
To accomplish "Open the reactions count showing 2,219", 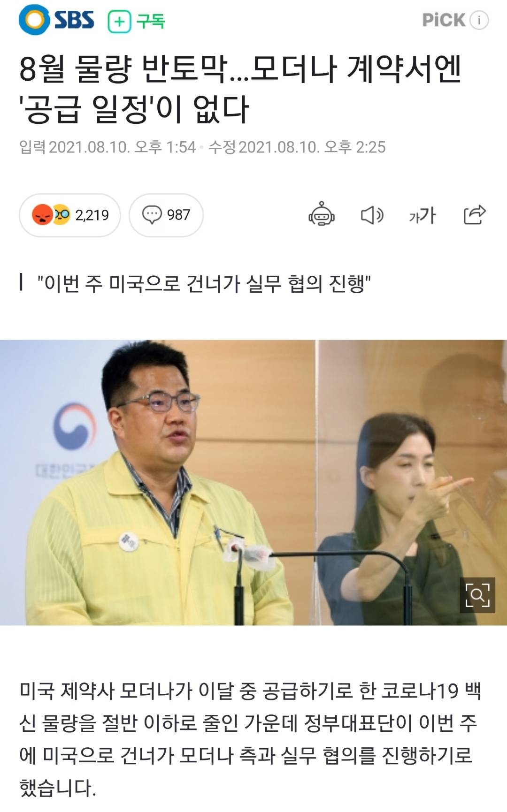I will tap(70, 215).
